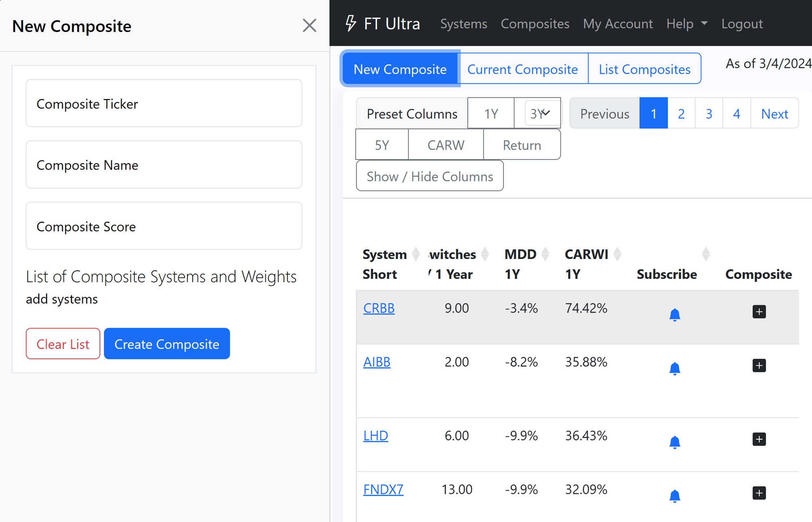Add AIBB to composite with plus icon

click(759, 365)
